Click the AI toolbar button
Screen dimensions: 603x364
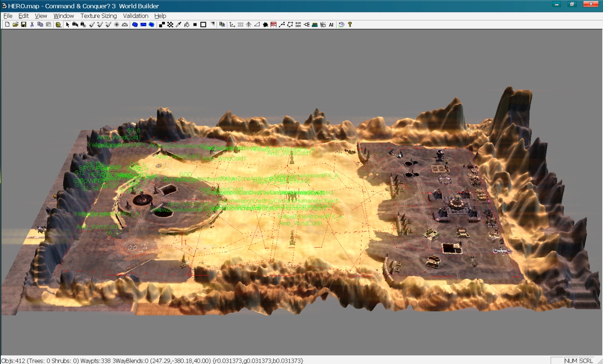331,25
